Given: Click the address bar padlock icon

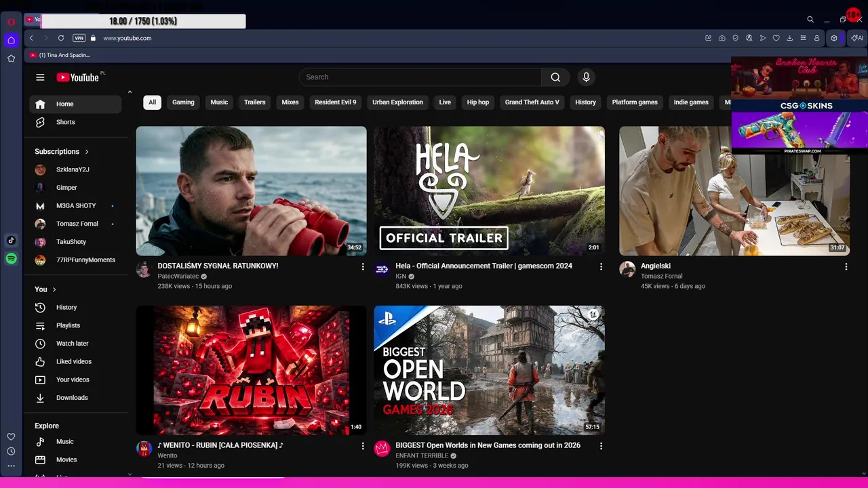Looking at the screenshot, I should pos(93,38).
